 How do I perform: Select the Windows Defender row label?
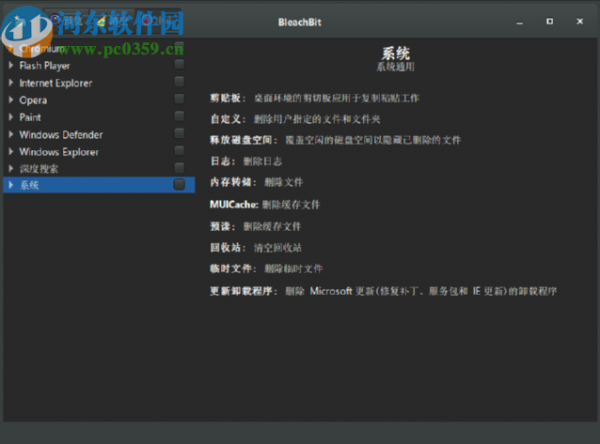pyautogui.click(x=61, y=135)
